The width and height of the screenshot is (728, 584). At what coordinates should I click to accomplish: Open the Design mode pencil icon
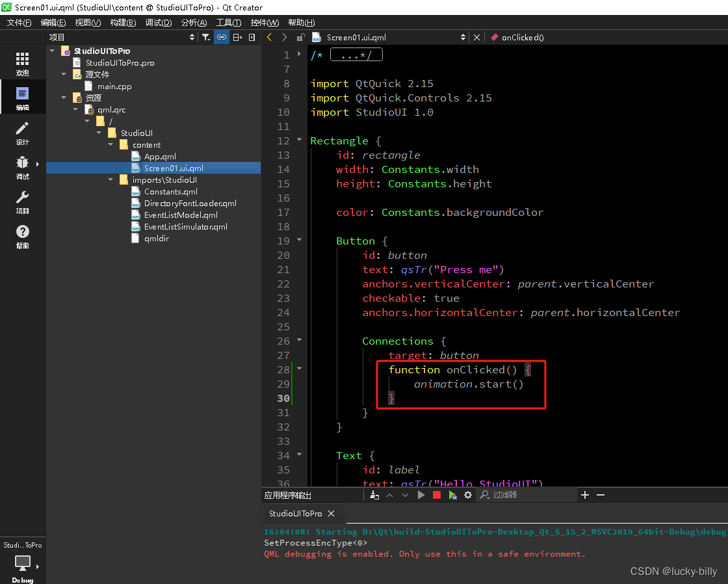coord(22,133)
